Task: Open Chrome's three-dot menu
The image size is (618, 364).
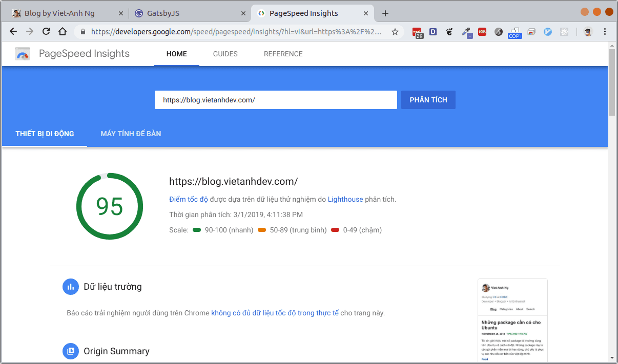Action: point(606,32)
